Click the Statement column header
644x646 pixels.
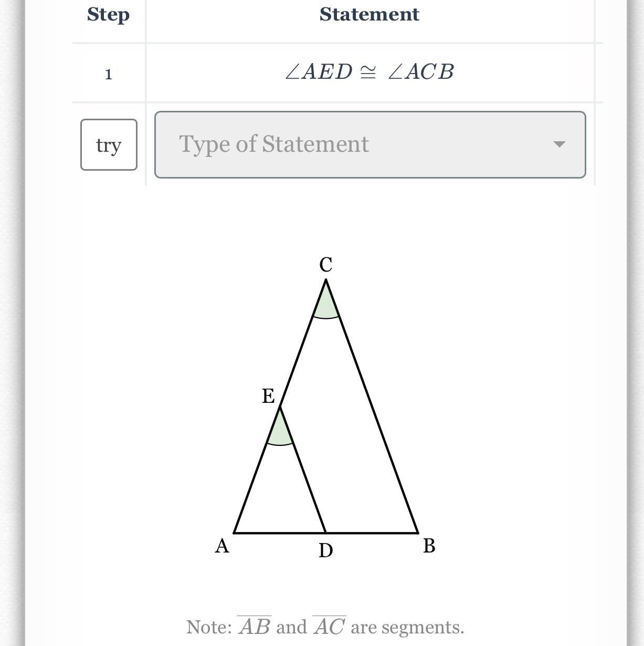[x=369, y=15]
